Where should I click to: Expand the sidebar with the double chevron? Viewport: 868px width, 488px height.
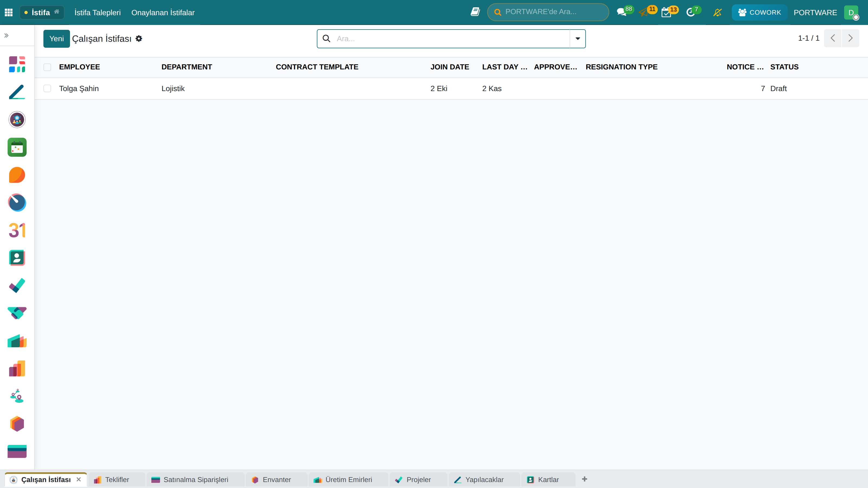(7, 35)
